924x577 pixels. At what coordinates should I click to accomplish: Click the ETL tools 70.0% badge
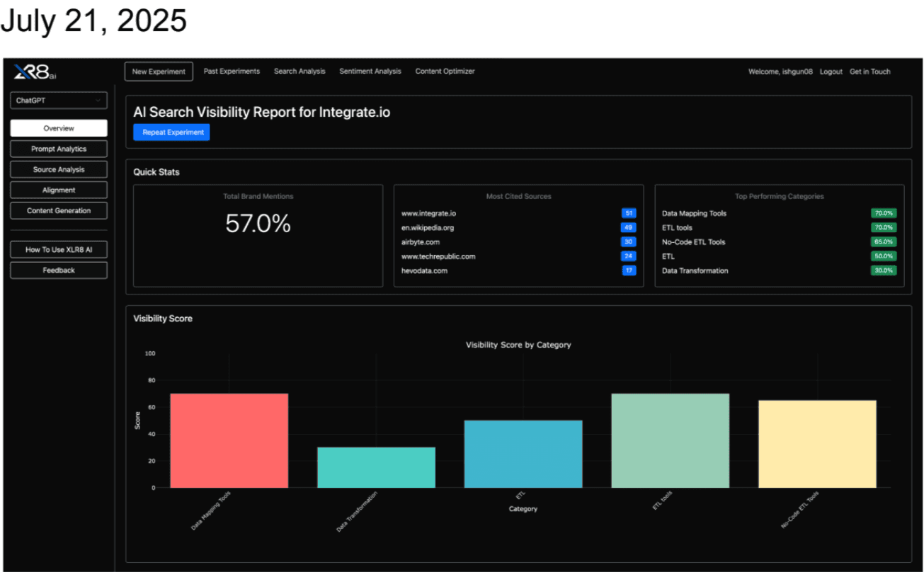[x=883, y=227]
